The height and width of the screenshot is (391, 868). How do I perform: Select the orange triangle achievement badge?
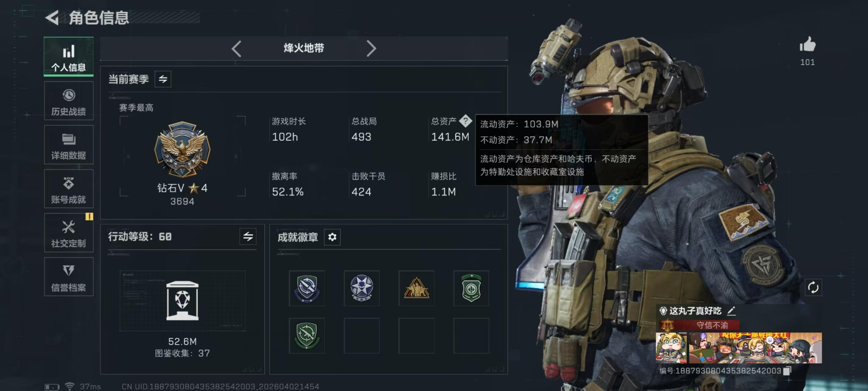416,288
